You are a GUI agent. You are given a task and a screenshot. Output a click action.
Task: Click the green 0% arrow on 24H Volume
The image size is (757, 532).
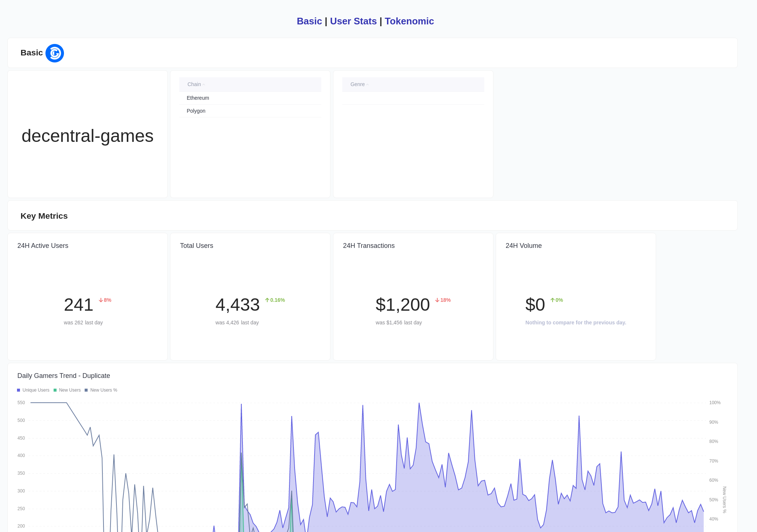click(553, 300)
